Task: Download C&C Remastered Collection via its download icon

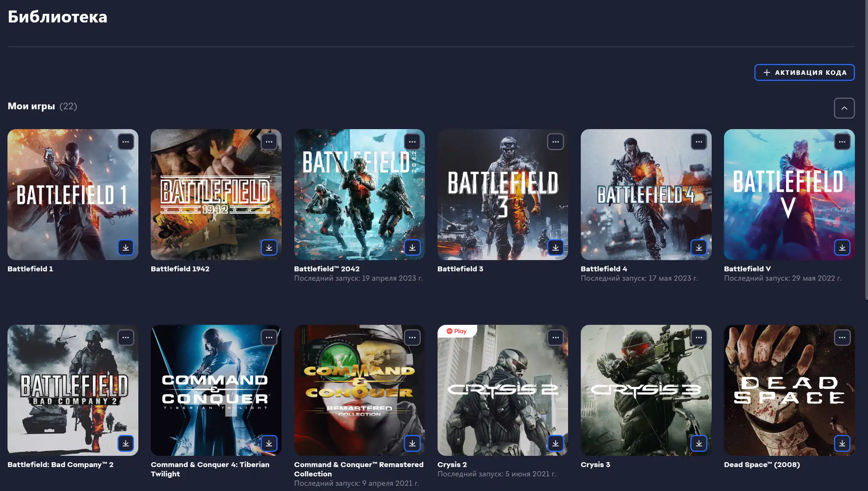Action: pos(412,443)
